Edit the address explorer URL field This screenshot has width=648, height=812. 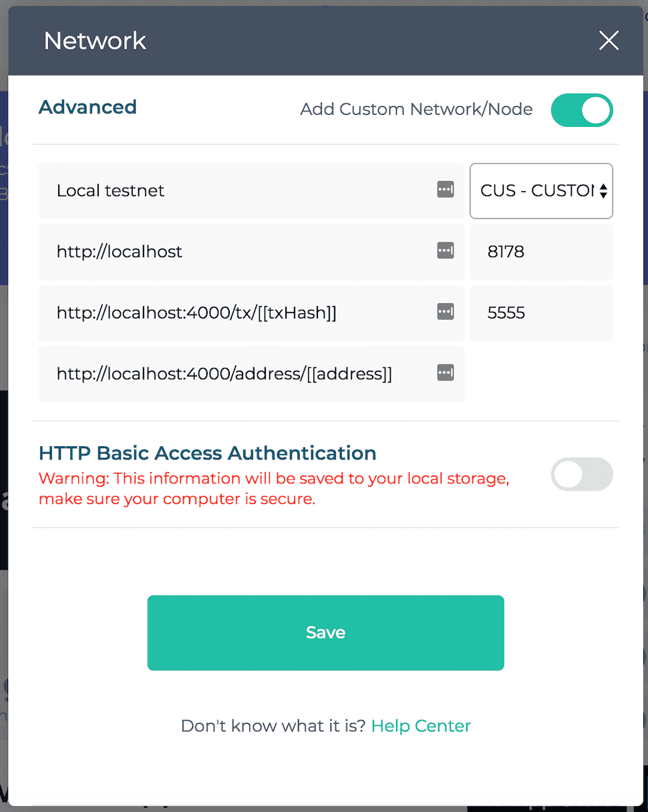[234, 374]
